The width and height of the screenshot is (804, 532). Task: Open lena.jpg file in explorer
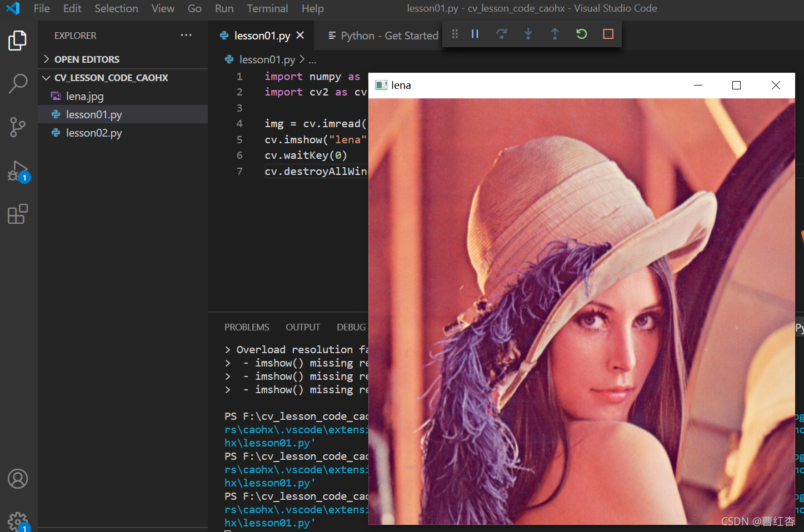coord(85,96)
